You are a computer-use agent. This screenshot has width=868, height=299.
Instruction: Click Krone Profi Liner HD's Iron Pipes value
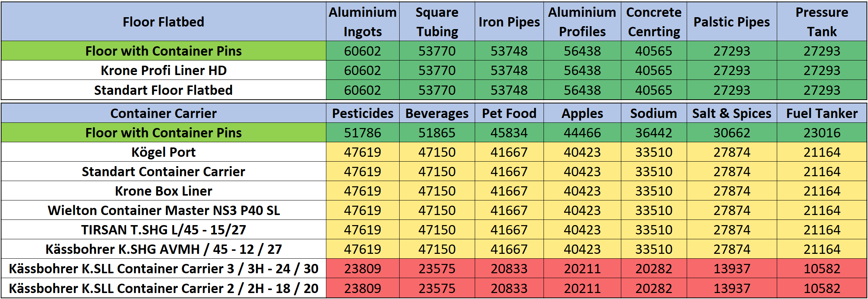(x=509, y=70)
